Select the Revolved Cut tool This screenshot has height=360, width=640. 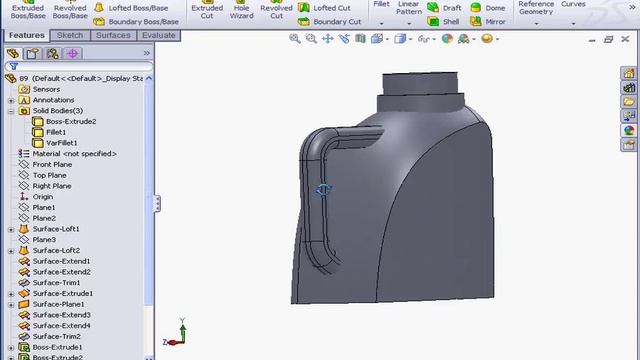pyautogui.click(x=276, y=10)
